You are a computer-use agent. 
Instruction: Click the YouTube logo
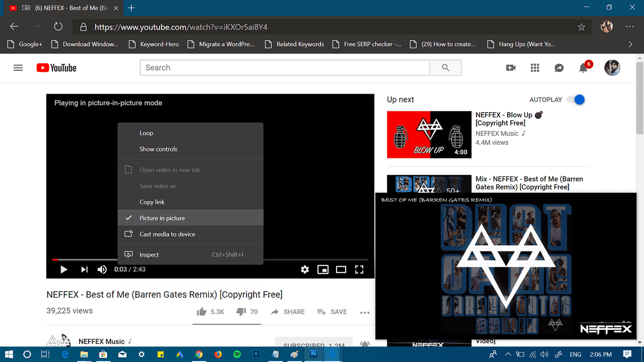tap(56, 68)
